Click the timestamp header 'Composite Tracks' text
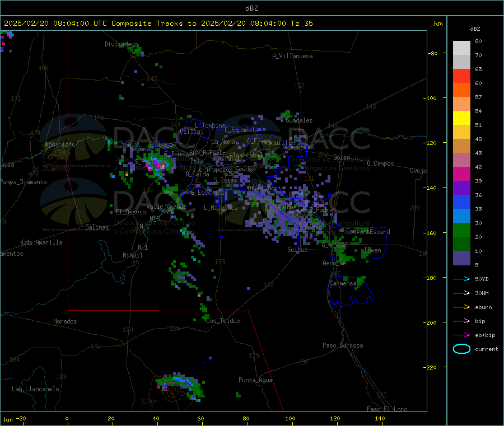Screen dimensions: 504x426 click(147, 24)
